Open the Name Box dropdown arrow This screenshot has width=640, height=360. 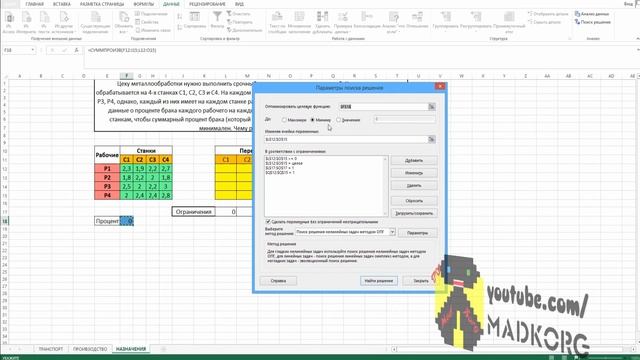(33, 50)
